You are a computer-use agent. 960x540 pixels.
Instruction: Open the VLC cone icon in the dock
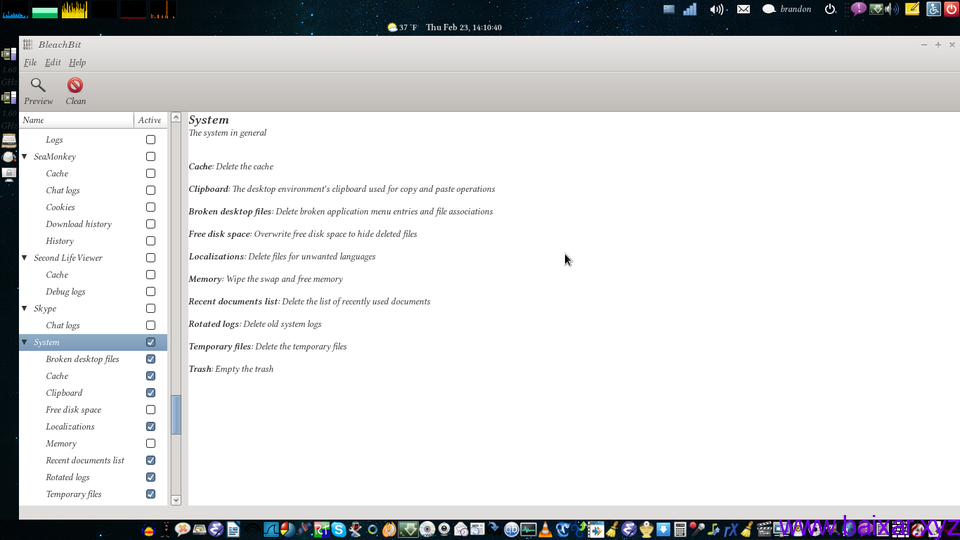[x=546, y=529]
